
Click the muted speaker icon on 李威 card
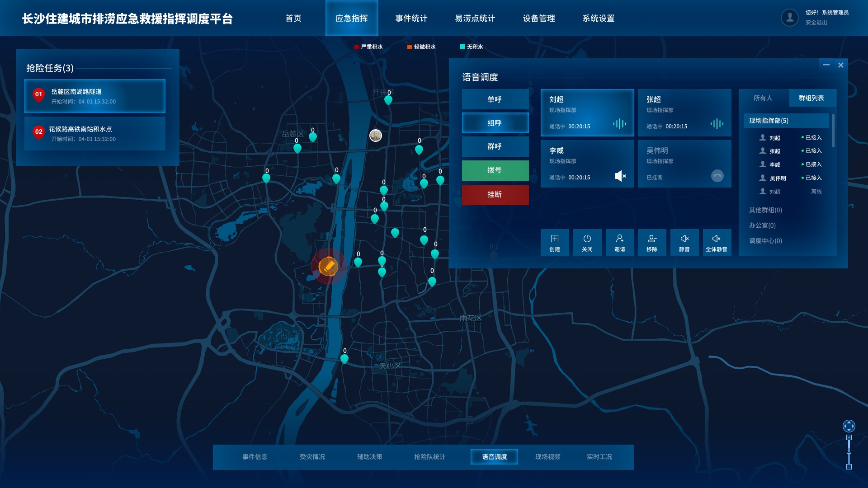pyautogui.click(x=620, y=176)
